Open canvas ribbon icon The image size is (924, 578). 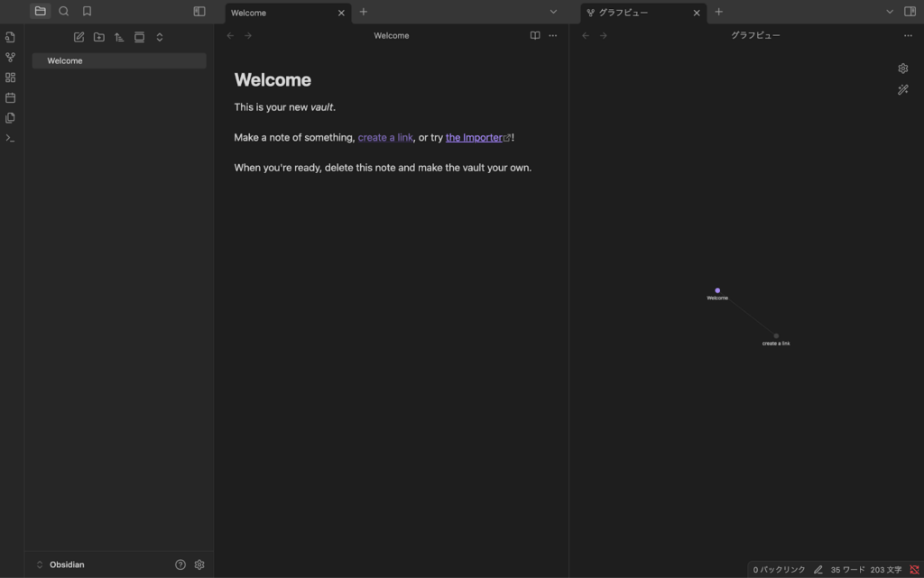tap(10, 78)
